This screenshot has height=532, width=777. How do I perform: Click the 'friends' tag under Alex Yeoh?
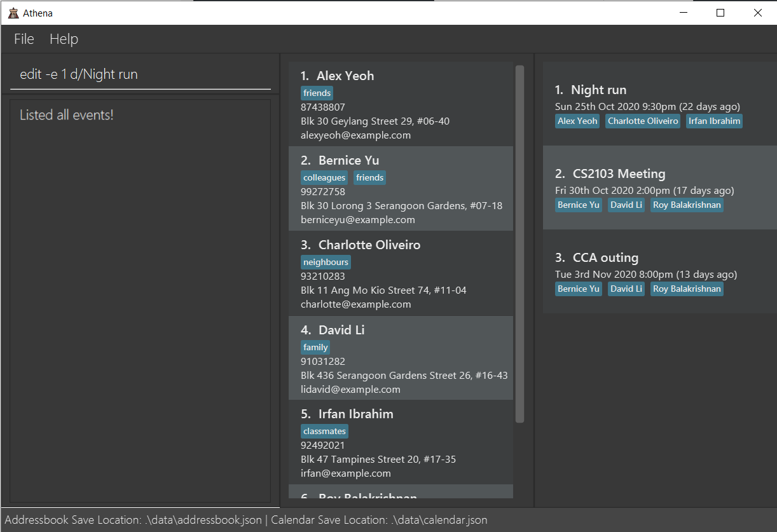pos(317,93)
